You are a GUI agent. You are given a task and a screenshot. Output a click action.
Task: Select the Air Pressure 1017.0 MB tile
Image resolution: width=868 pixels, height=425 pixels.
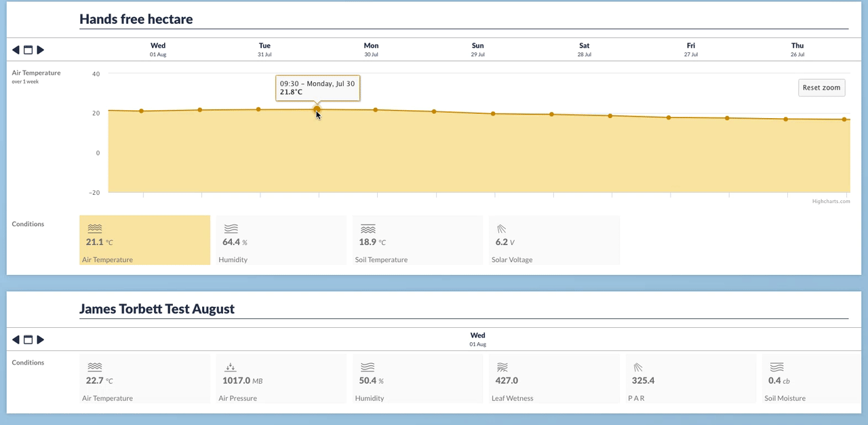click(281, 379)
